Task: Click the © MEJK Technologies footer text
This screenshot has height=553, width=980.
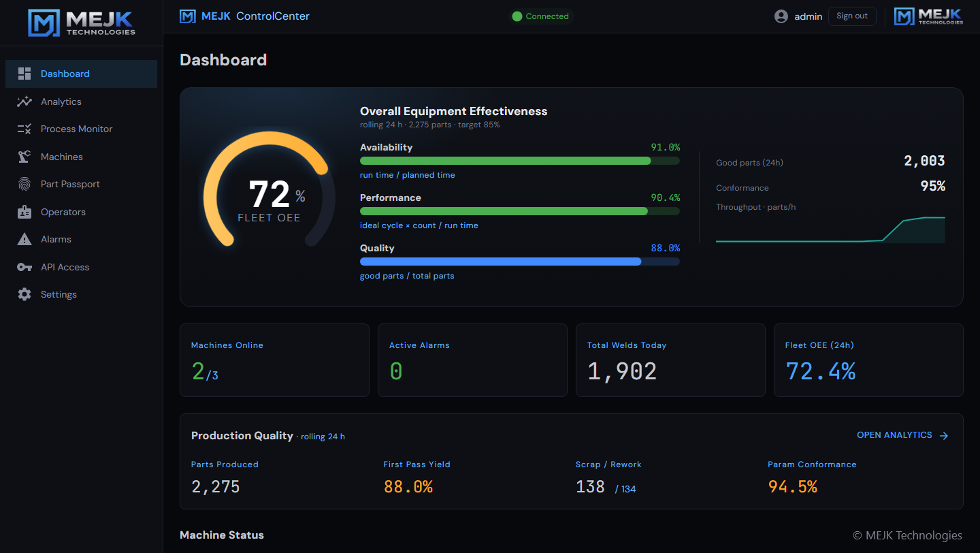Action: click(907, 535)
